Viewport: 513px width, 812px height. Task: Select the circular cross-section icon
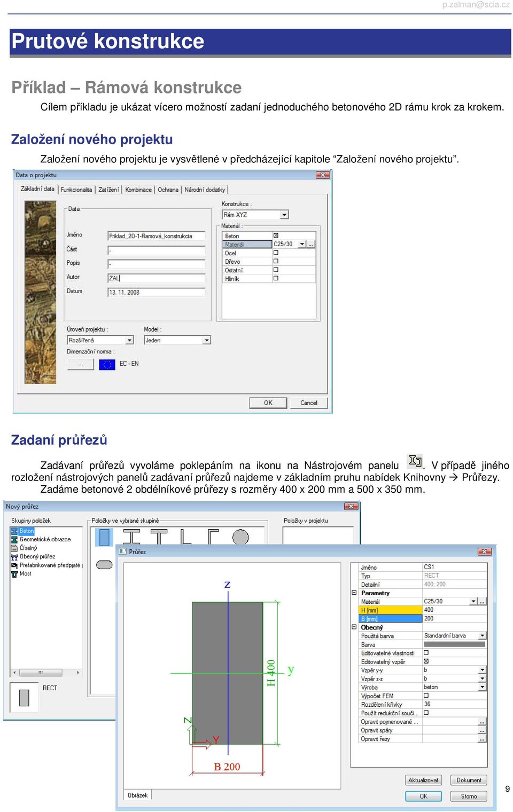coord(240,537)
